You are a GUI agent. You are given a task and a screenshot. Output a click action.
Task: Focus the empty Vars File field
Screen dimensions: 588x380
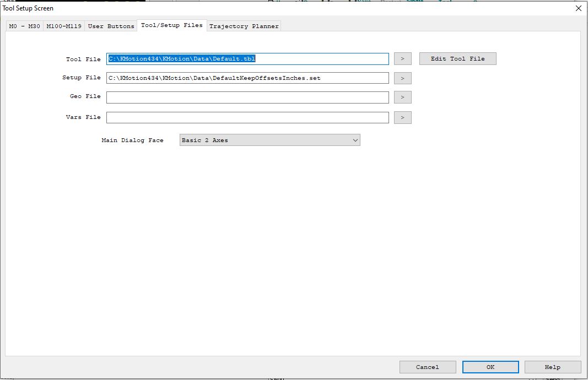pos(247,117)
